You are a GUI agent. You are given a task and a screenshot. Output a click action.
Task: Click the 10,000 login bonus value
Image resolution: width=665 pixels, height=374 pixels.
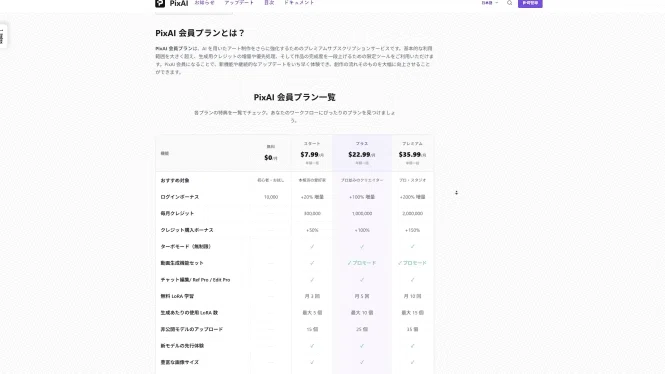pos(271,197)
